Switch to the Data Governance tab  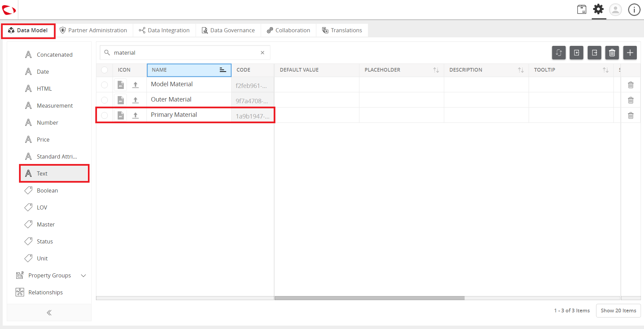(228, 31)
